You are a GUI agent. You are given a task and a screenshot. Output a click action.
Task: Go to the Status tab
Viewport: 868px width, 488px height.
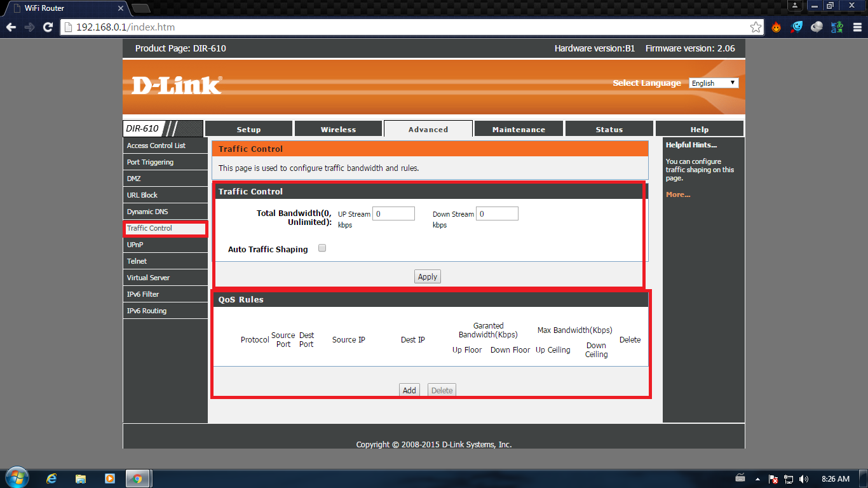[609, 129]
